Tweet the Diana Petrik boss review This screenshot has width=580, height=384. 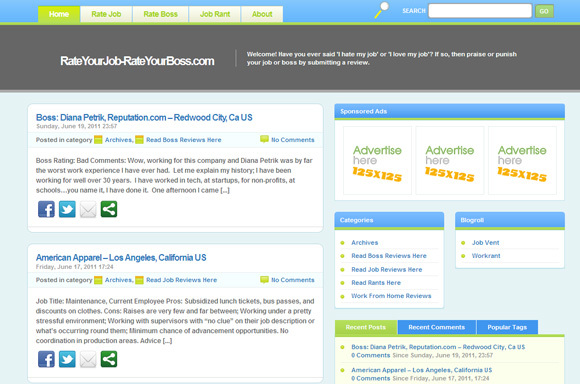click(67, 209)
